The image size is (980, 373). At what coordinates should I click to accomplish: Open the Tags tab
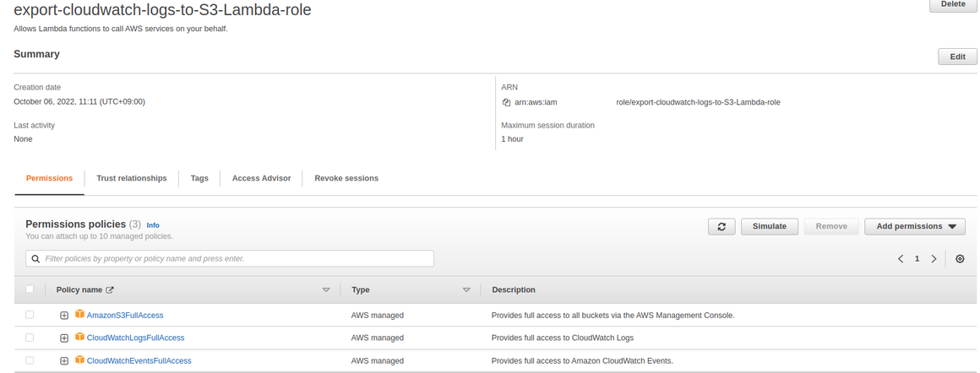pos(199,178)
